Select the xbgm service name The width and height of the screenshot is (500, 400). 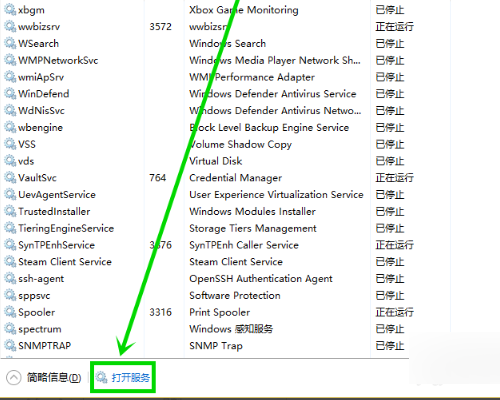coord(31,10)
